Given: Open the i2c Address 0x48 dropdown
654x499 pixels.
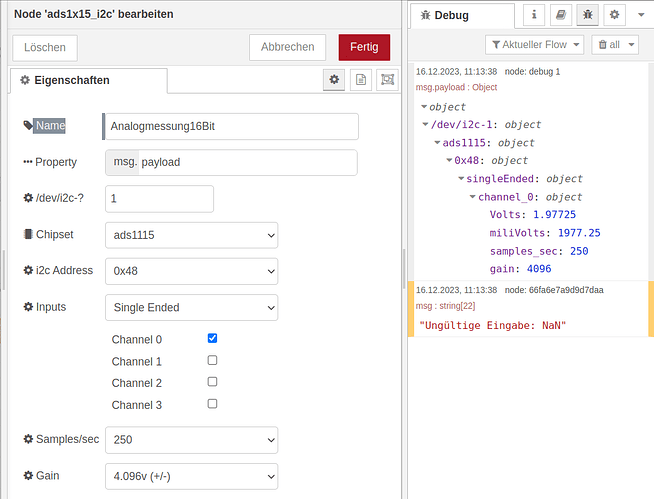Looking at the screenshot, I should [191, 271].
